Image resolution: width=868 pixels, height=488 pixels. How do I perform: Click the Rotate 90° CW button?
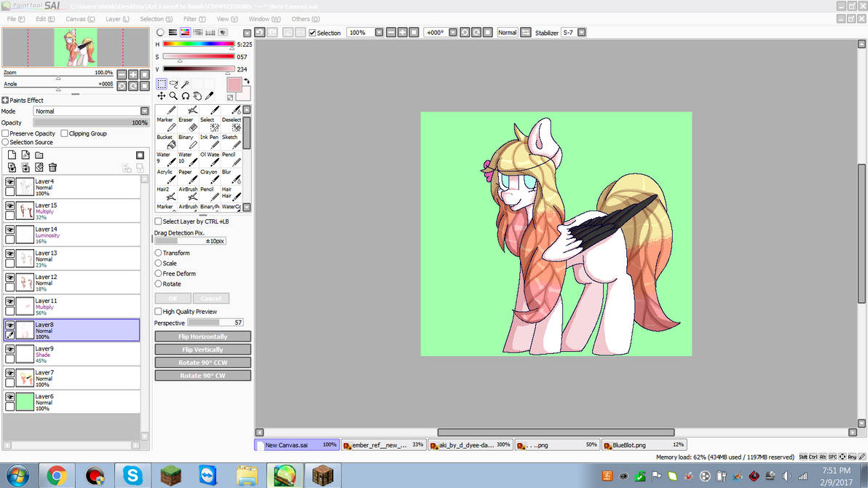pyautogui.click(x=202, y=376)
